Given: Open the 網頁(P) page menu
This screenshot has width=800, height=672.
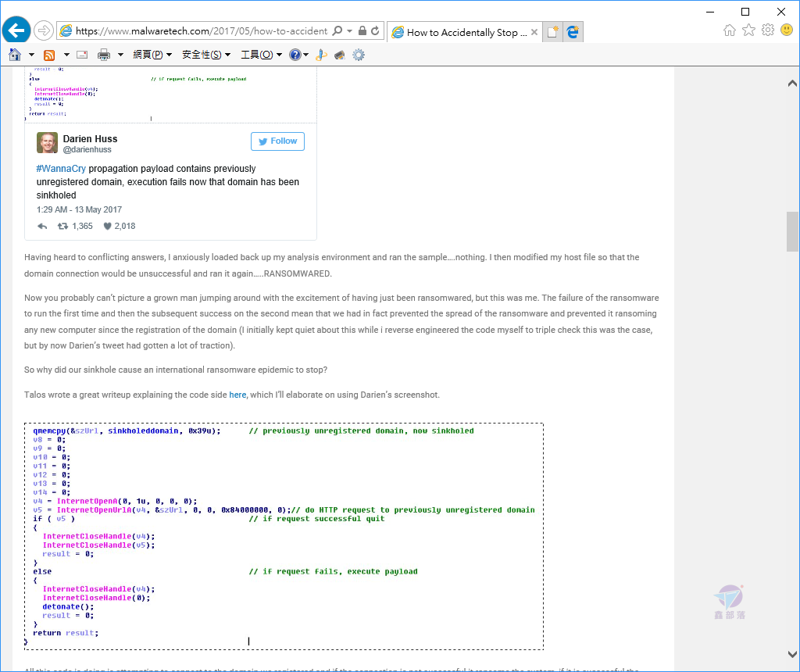Looking at the screenshot, I should click(152, 55).
